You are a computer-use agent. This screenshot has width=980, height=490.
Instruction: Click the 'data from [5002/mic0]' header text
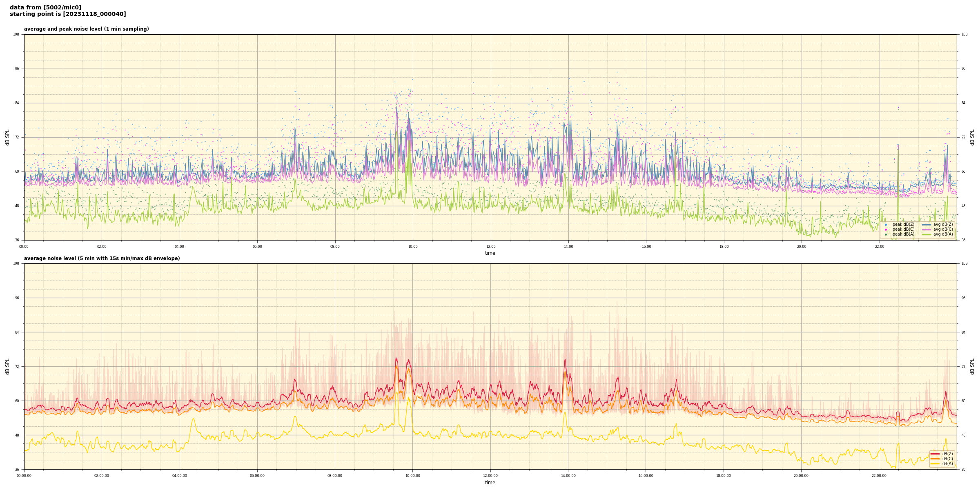click(x=45, y=8)
